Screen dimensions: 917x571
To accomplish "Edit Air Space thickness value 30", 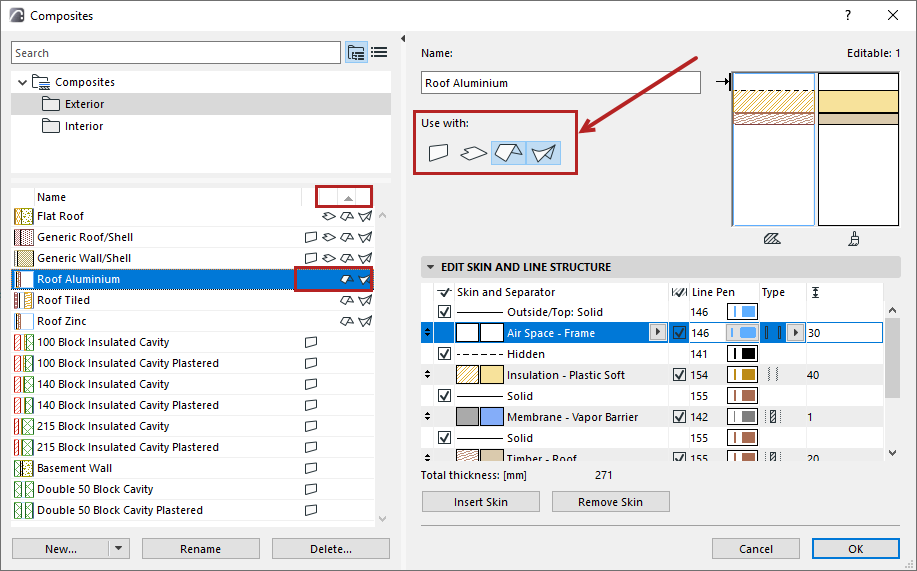I will coord(844,333).
